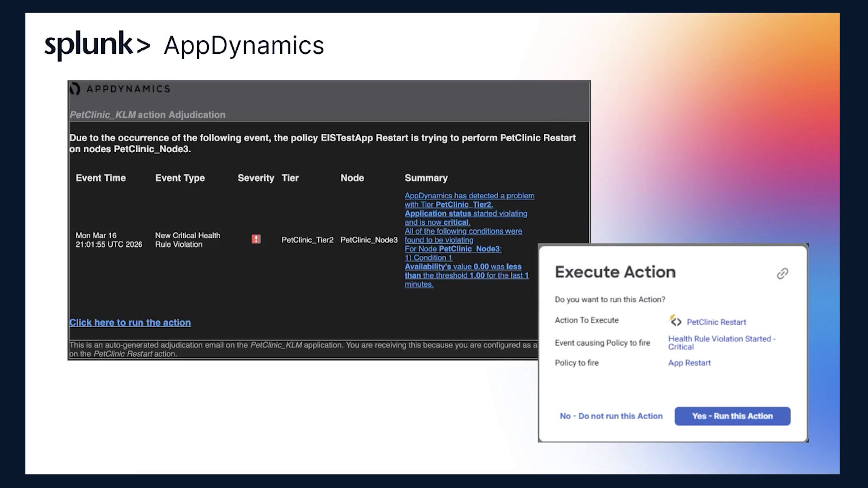Click 'Availability's value 0.00 was less' link

click(x=463, y=267)
